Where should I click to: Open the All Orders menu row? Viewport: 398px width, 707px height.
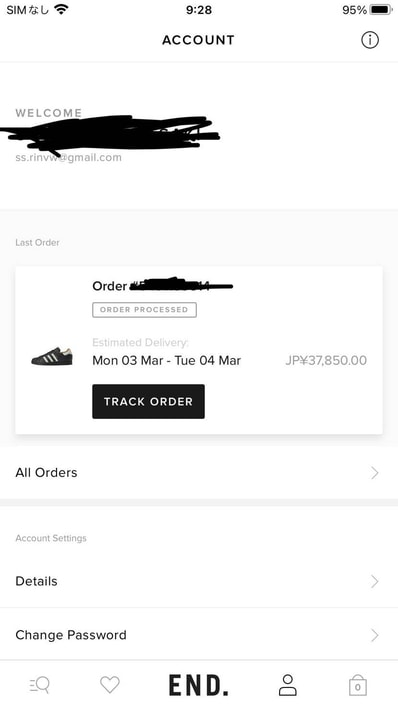199,473
